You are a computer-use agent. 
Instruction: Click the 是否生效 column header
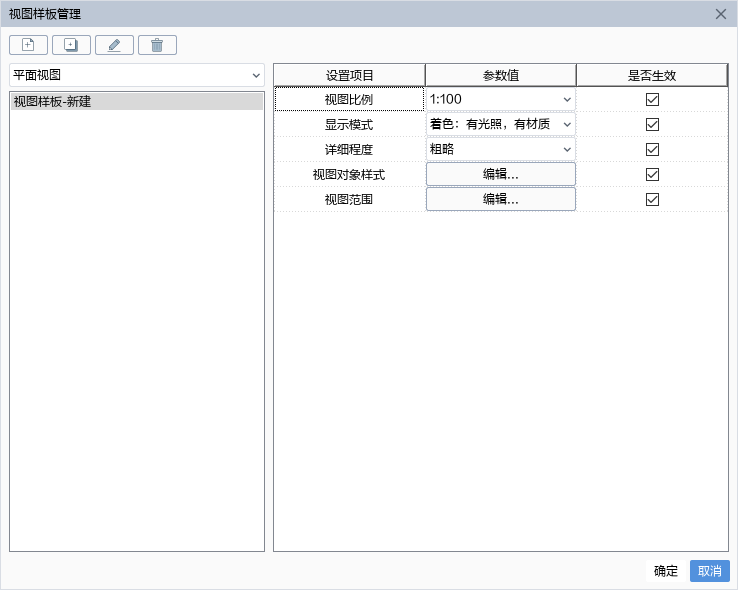(x=652, y=75)
